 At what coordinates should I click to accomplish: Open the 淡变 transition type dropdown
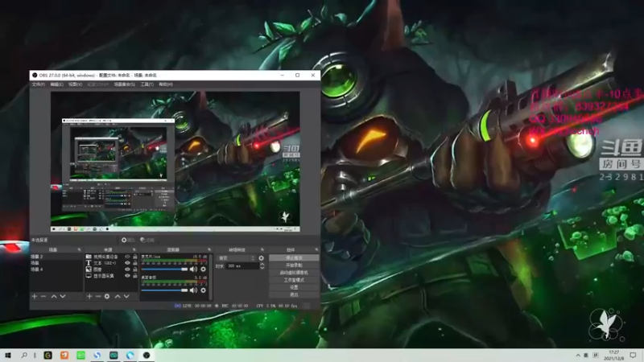(x=236, y=258)
